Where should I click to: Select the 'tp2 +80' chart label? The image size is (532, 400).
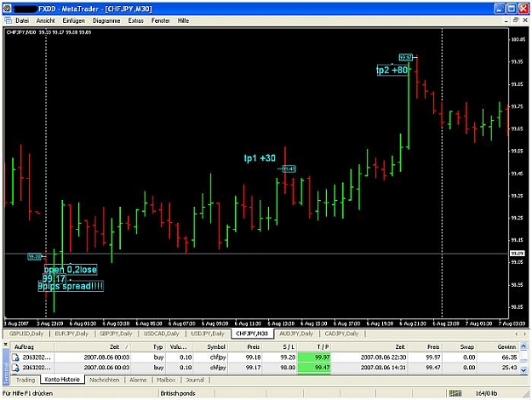click(392, 70)
